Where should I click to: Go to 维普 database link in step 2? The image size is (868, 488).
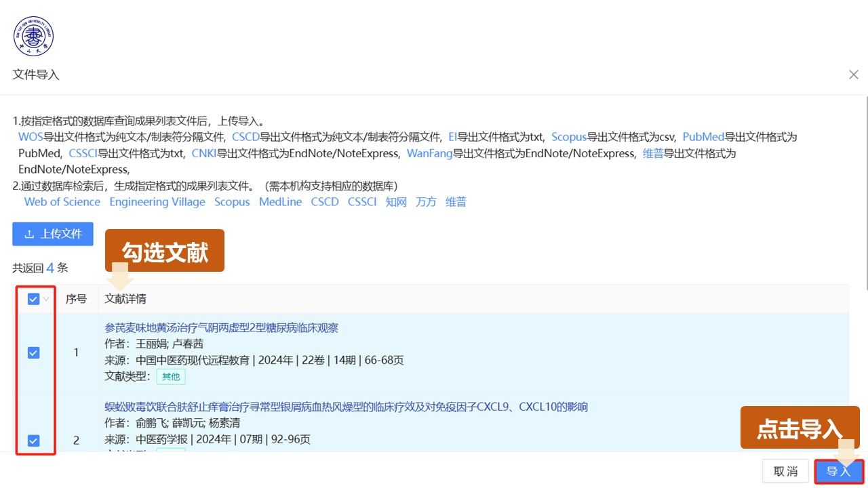tap(456, 202)
